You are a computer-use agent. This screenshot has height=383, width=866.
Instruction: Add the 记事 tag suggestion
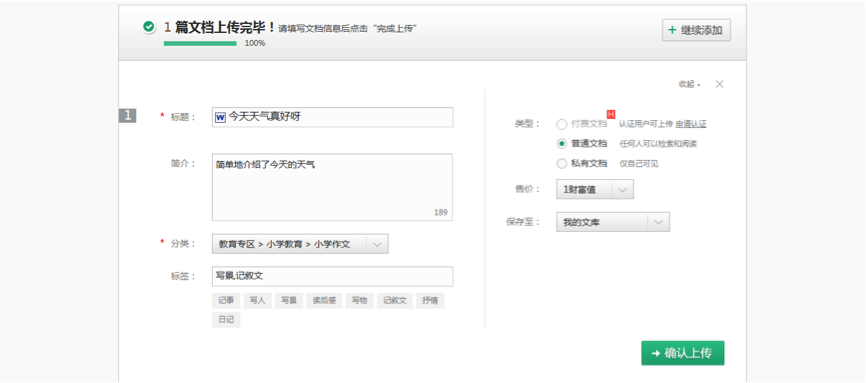tap(226, 301)
